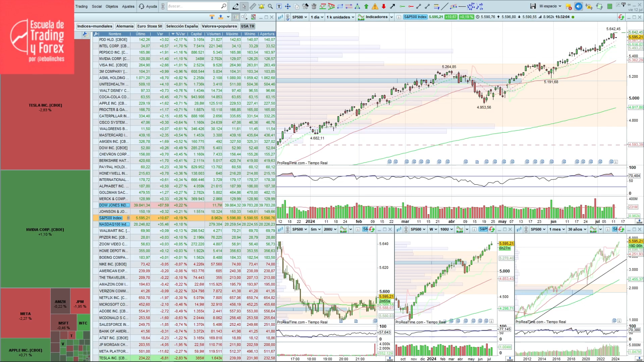Image resolution: width=644 pixels, height=362 pixels.
Task: Select the ruler measurement tool
Action: click(253, 6)
